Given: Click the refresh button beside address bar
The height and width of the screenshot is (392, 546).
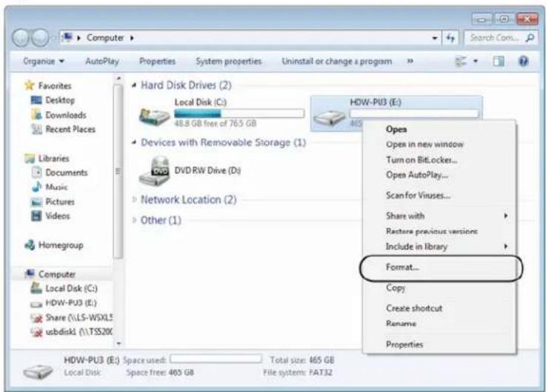Looking at the screenshot, I should pyautogui.click(x=450, y=38).
